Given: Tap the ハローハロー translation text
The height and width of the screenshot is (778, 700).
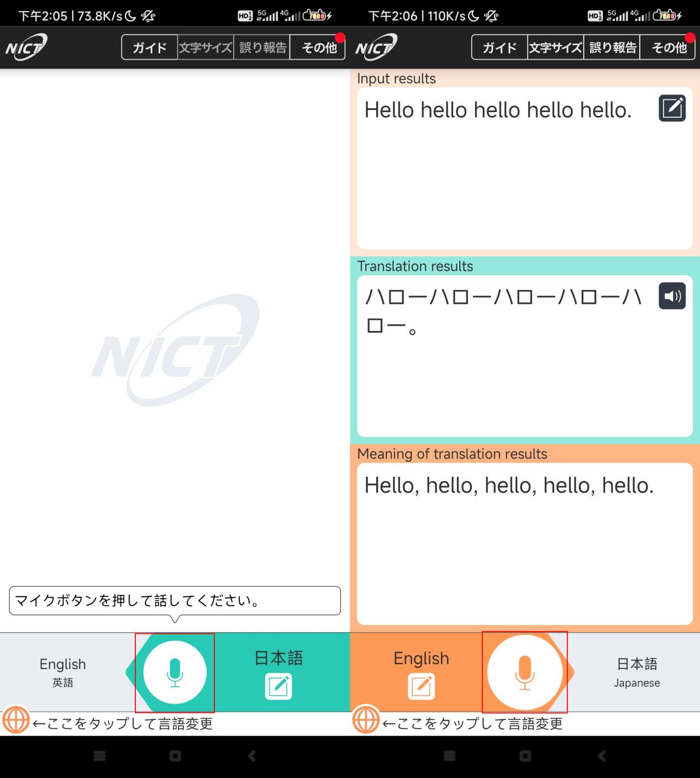Looking at the screenshot, I should click(x=503, y=312).
